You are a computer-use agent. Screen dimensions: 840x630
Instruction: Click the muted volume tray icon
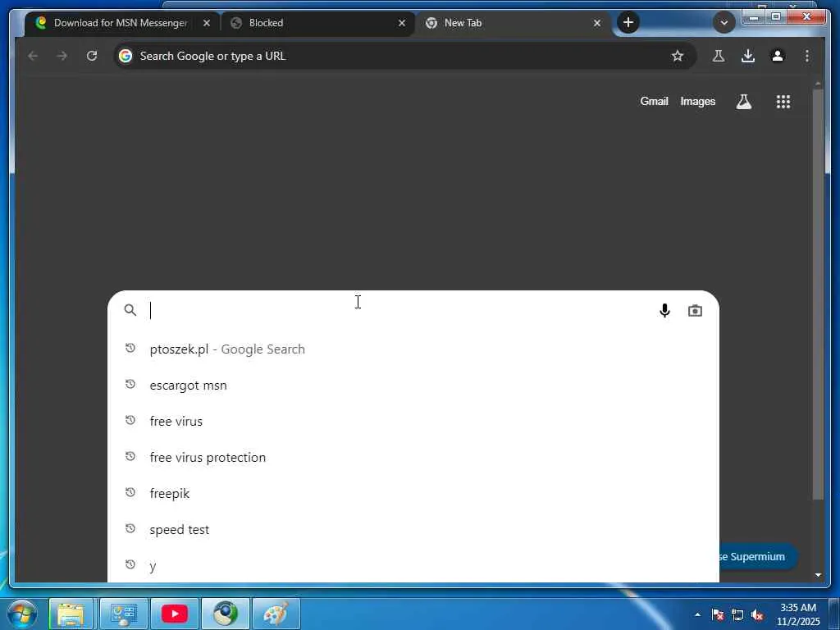click(757, 614)
